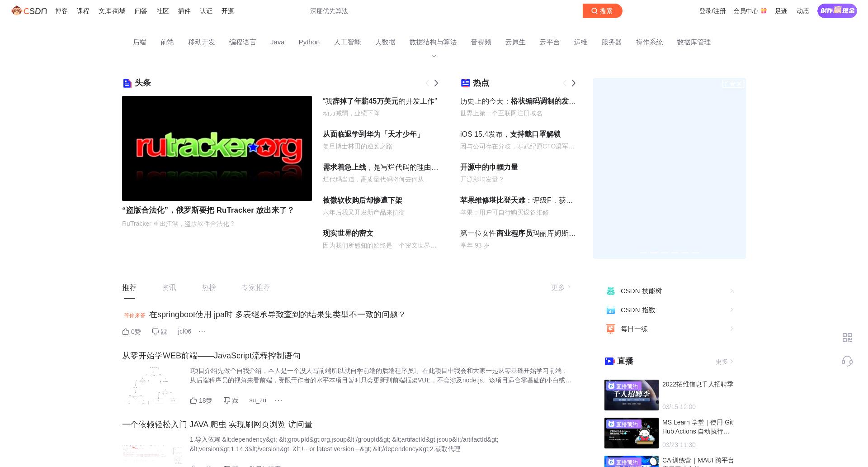Image resolution: width=868 pixels, height=467 pixels.
Task: Click the 直播 section icon
Action: click(609, 361)
